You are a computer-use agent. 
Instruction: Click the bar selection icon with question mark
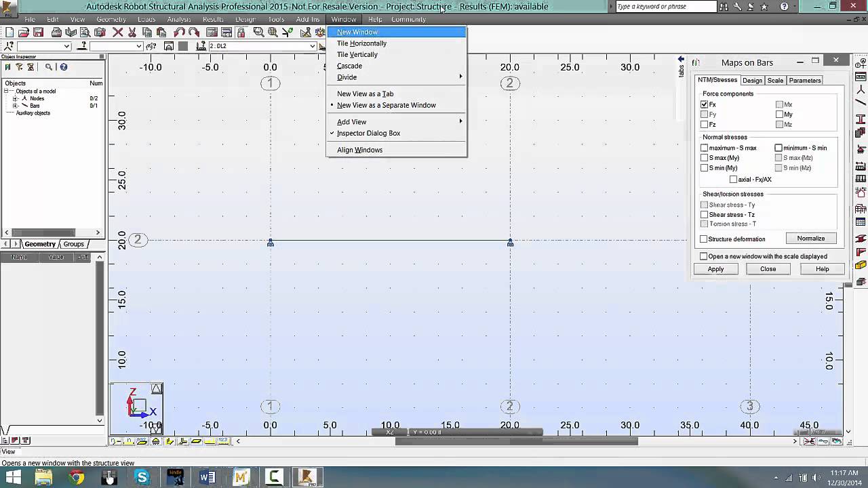(83, 46)
